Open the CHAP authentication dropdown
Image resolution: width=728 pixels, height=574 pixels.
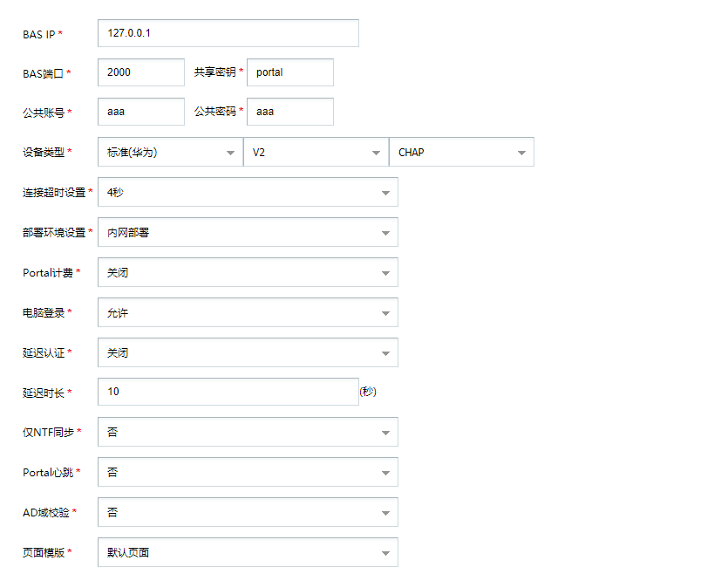[461, 152]
